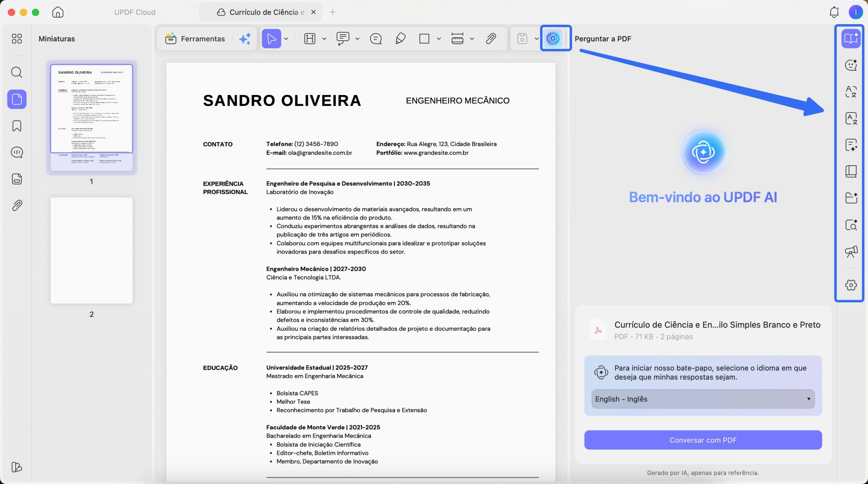
Task: Close the Currículo de Ciência tab
Action: click(313, 12)
